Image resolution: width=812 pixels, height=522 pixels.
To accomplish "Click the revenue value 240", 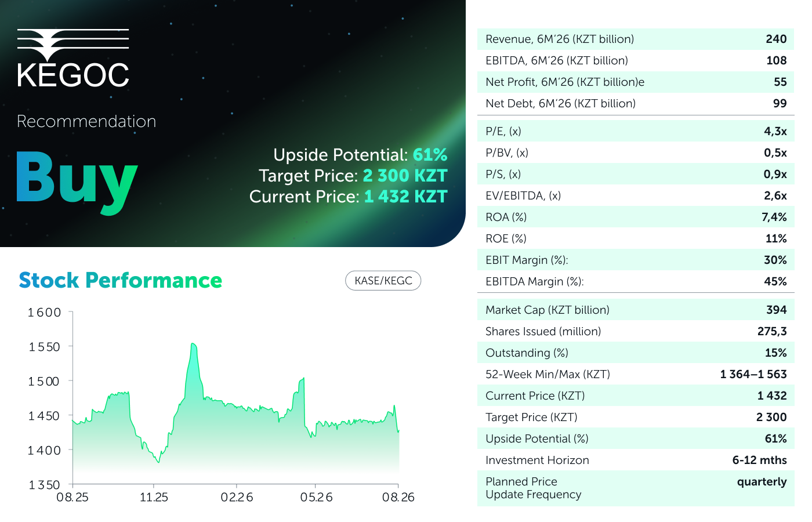I will tap(776, 39).
